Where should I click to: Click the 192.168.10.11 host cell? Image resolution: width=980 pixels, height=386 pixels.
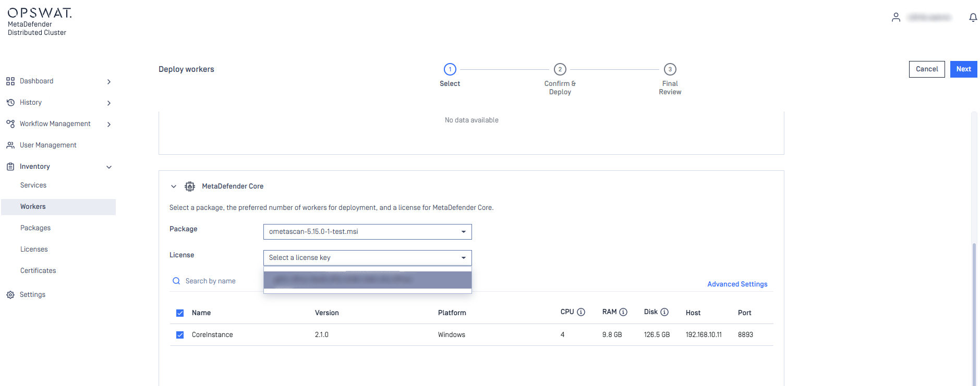point(704,335)
